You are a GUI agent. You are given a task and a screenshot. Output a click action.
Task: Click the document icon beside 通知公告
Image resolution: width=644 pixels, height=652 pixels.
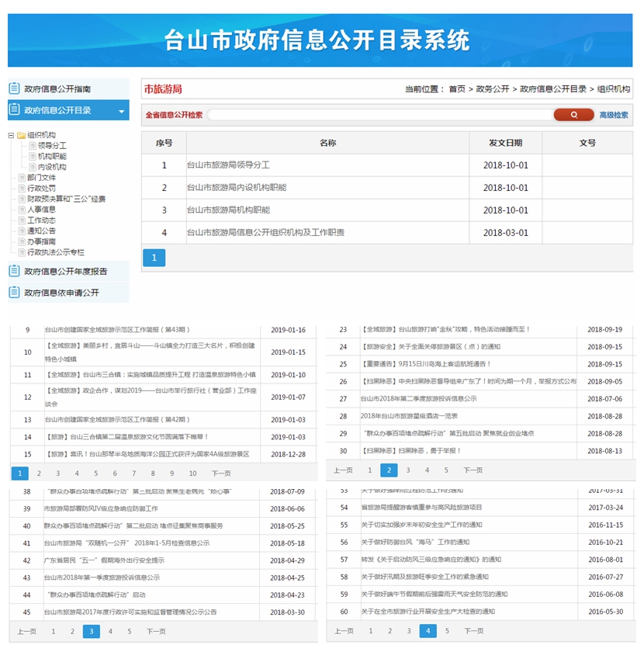coord(21,231)
